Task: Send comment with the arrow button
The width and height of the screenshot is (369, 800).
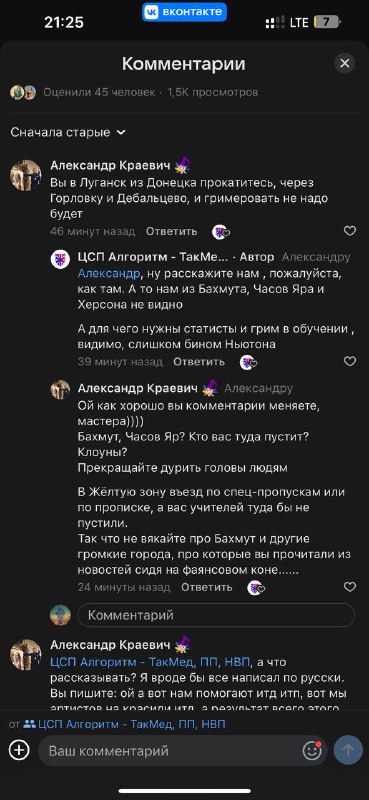Action: pos(349,750)
